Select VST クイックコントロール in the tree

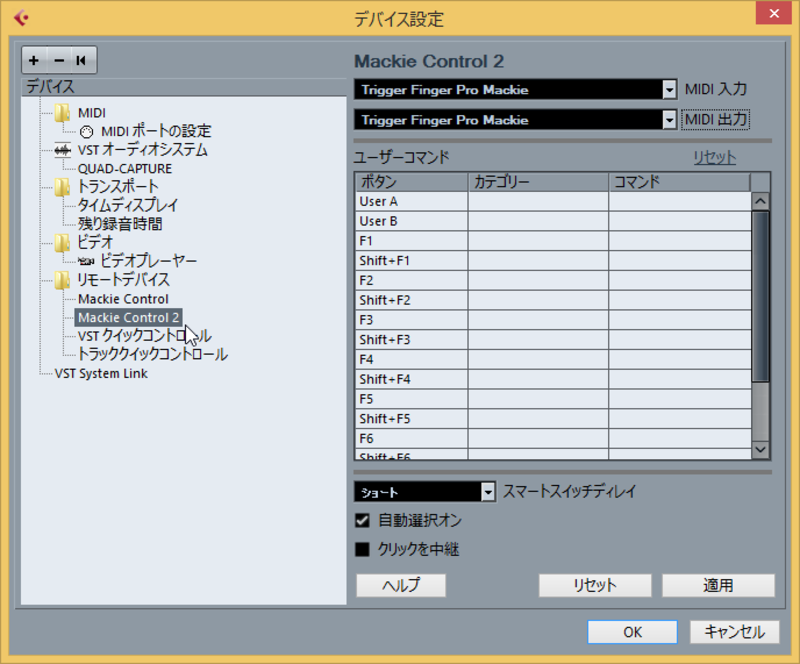pos(144,336)
